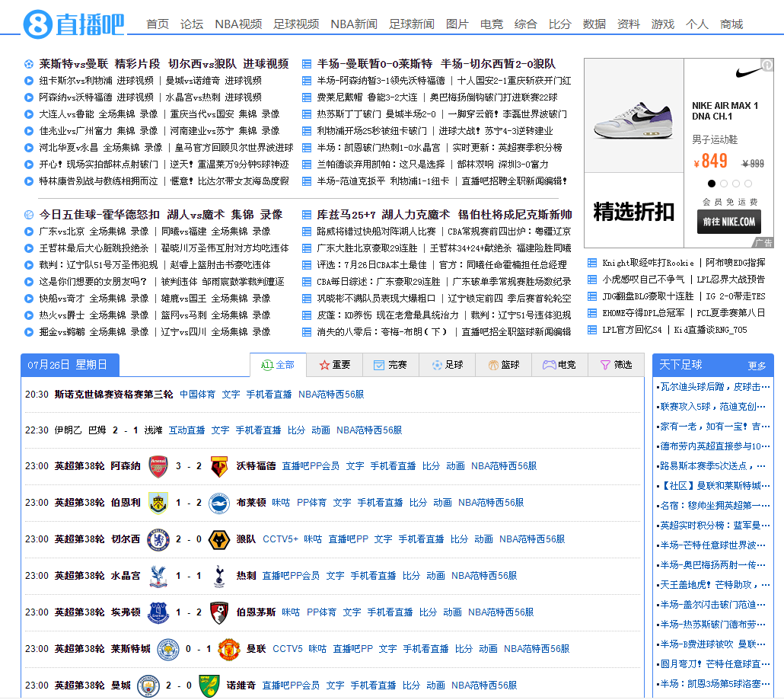The width and height of the screenshot is (784, 700).
Task: Click the 前往 NIKE.COM button
Action: click(728, 222)
